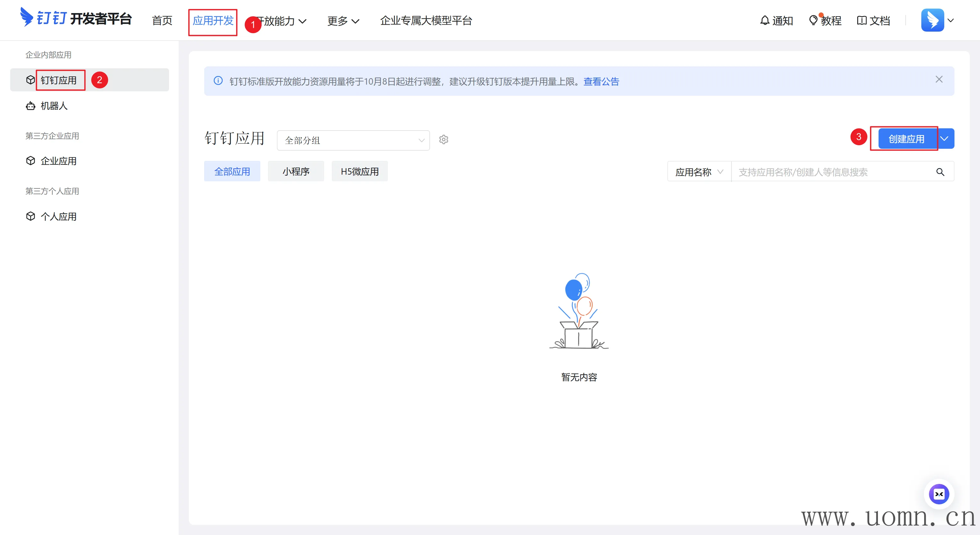Expand the 全部分组 group dropdown
The width and height of the screenshot is (980, 535).
coord(353,140)
